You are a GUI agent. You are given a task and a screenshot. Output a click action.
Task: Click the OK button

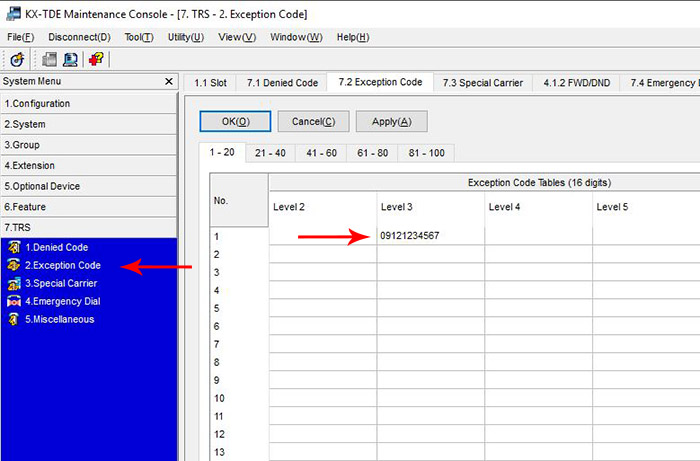[235, 121]
